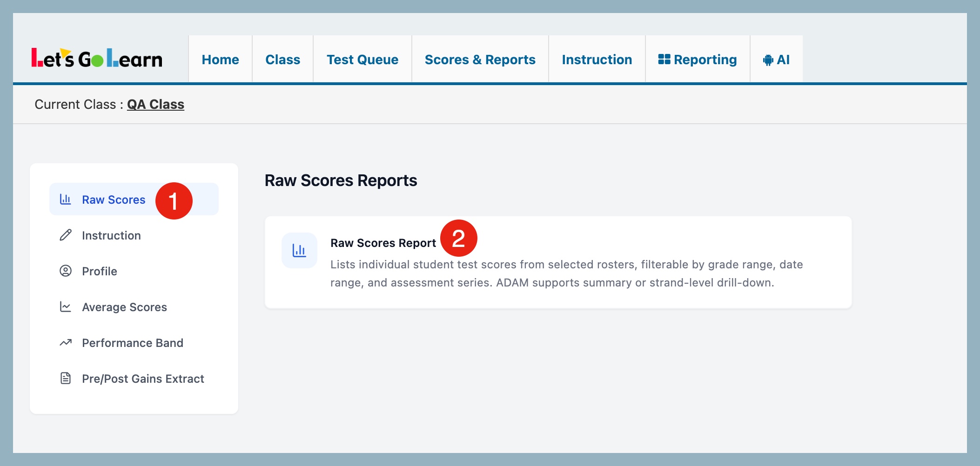Image resolution: width=980 pixels, height=466 pixels.
Task: Click the Let's Go Learn logo
Action: click(97, 59)
